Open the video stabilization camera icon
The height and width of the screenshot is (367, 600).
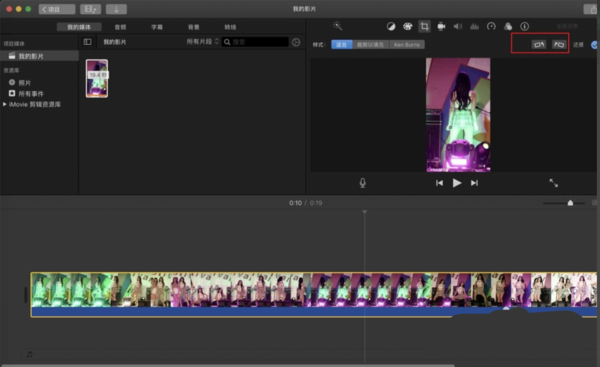[441, 26]
